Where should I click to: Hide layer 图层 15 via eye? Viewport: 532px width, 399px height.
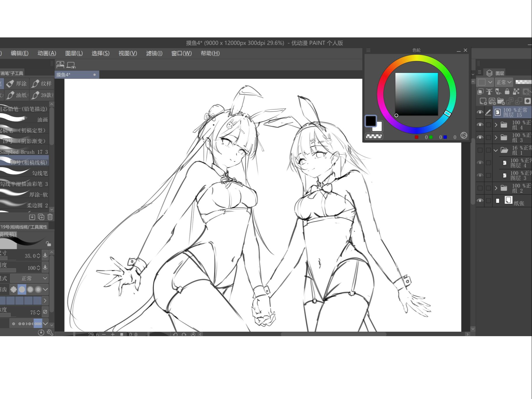[x=480, y=112]
